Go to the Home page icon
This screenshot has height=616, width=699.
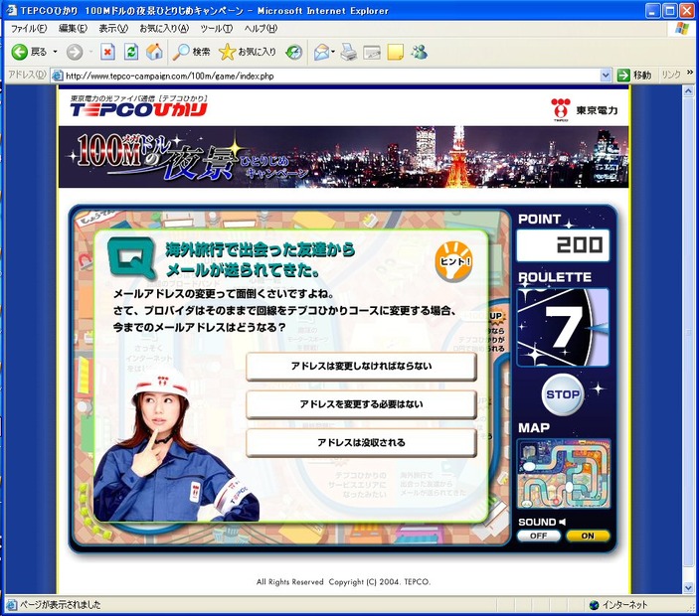pyautogui.click(x=154, y=52)
